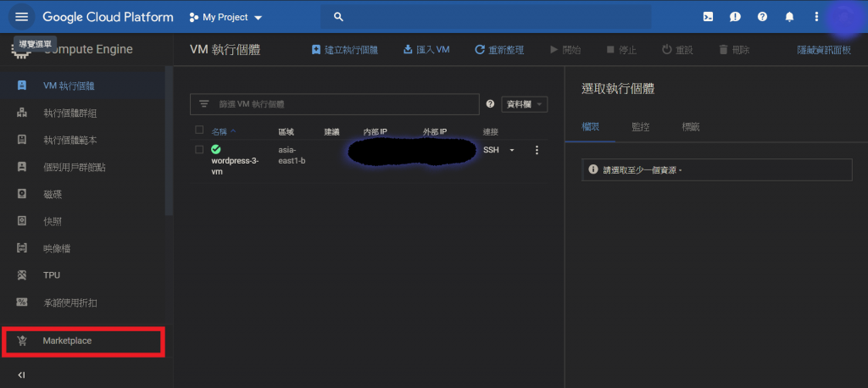Open Marketplace from the sidebar

coord(83,341)
